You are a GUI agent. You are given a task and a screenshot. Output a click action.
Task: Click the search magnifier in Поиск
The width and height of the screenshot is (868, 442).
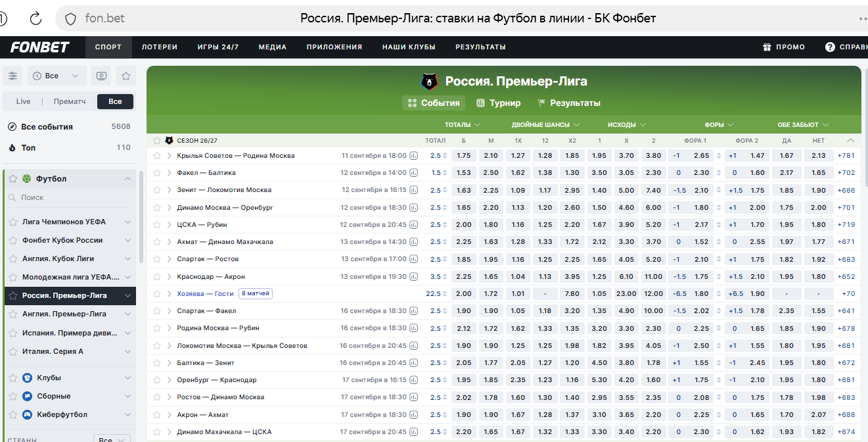12,197
